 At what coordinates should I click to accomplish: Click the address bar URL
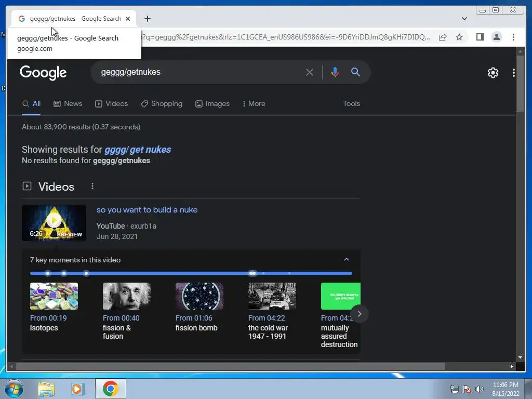[x=286, y=37]
